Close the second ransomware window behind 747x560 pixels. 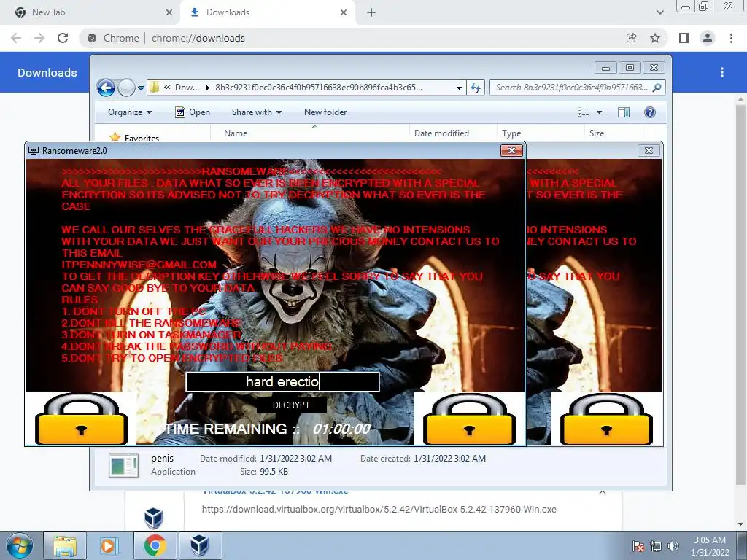[649, 150]
